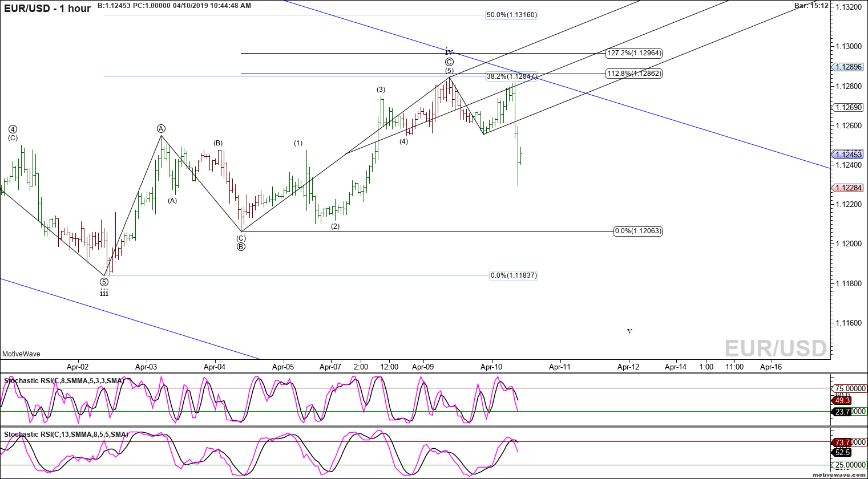Image resolution: width=868 pixels, height=479 pixels.
Task: Click the current price tag 1.12453
Action: tap(848, 155)
